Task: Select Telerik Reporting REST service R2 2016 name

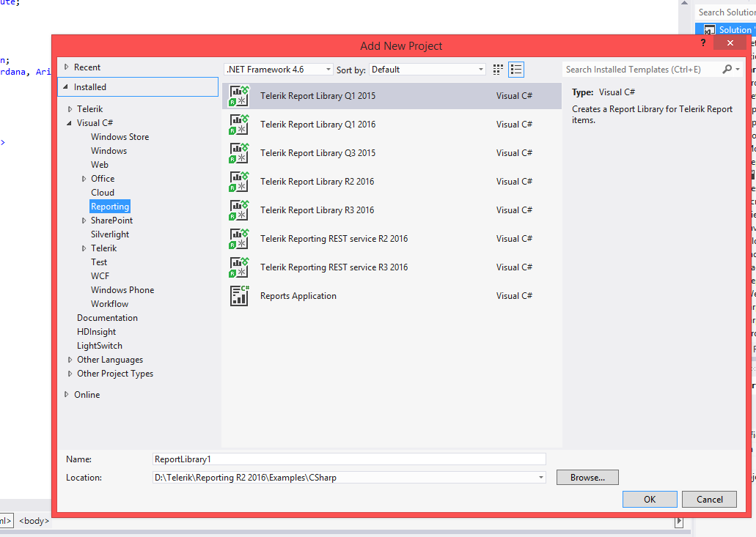Action: [x=334, y=238]
